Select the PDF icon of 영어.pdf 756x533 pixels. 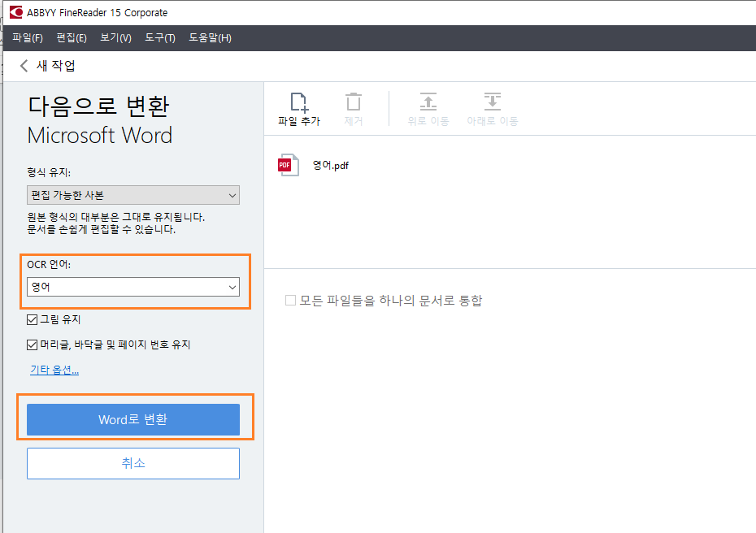coord(289,165)
